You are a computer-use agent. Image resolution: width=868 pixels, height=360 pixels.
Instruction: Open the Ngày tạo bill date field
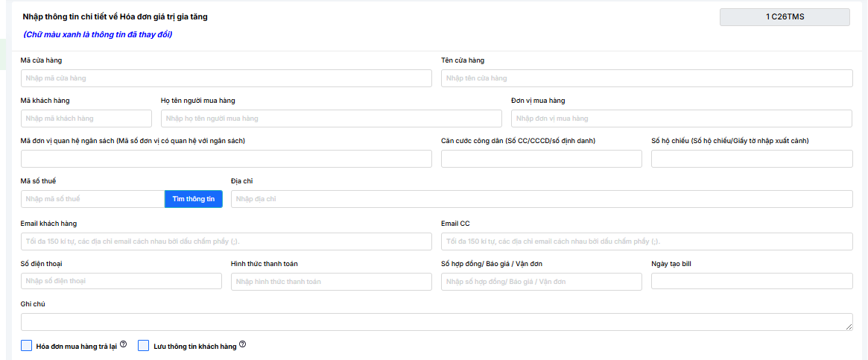coord(752,281)
